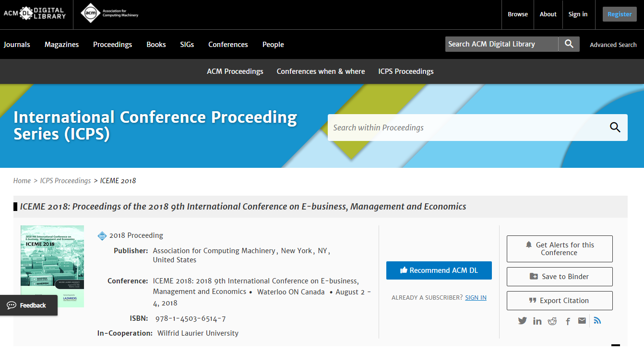Click the International Conference Proceeding Series heading
Image resolution: width=644 pixels, height=351 pixels.
coord(155,125)
